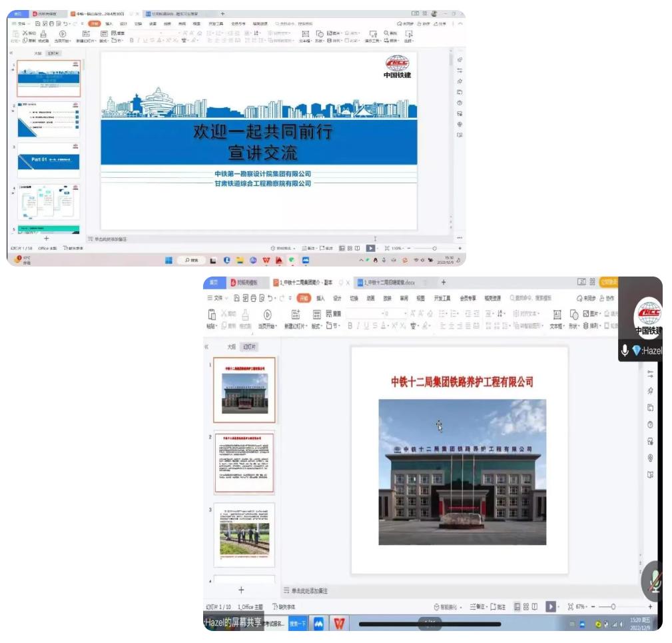The width and height of the screenshot is (672, 643).
Task: Expand the 图片 picture dropdown in the lower window
Action: pyautogui.click(x=591, y=313)
